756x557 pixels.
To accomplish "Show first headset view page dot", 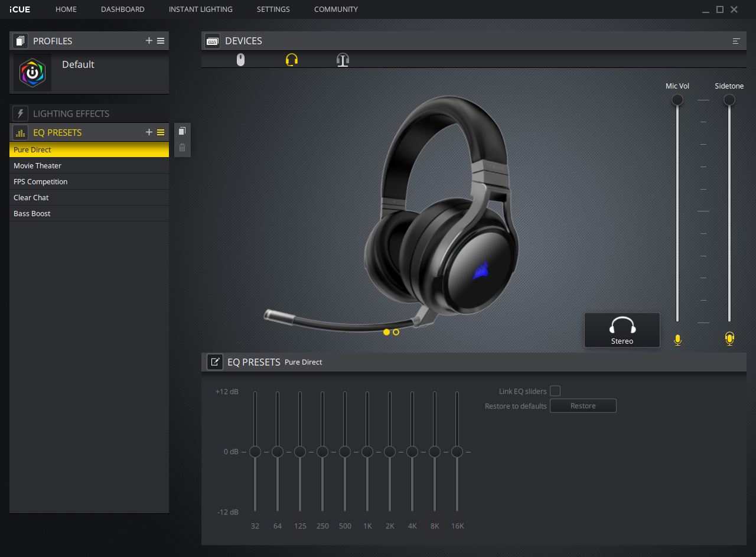I will click(x=386, y=332).
